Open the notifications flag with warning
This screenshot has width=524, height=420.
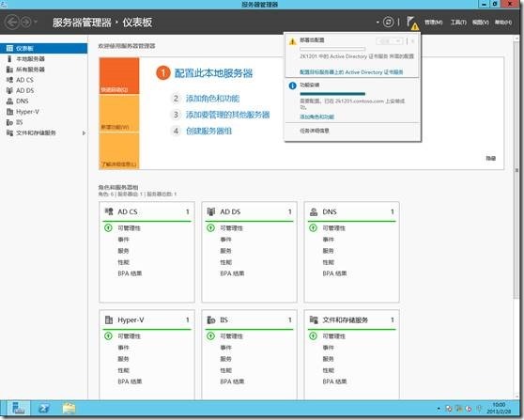point(412,23)
